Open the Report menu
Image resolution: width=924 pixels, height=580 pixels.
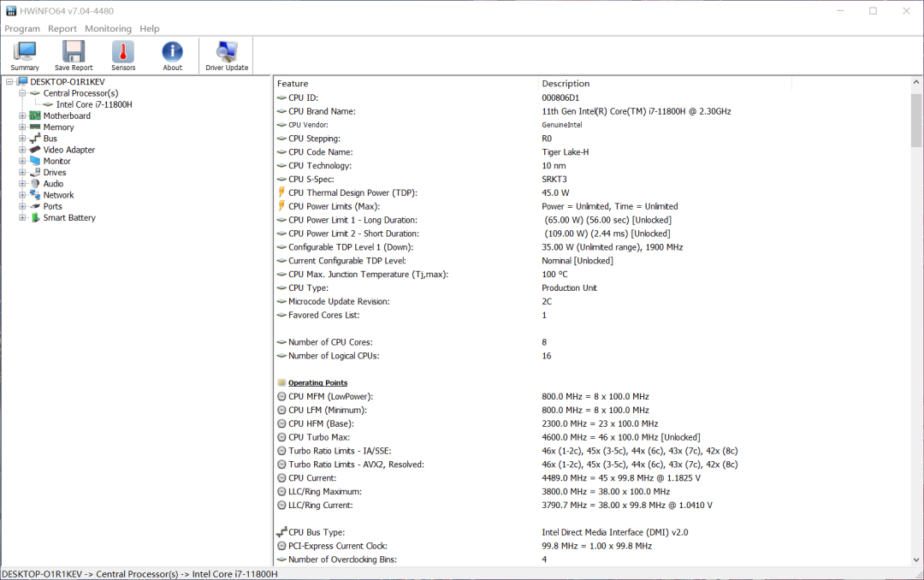pyautogui.click(x=62, y=28)
